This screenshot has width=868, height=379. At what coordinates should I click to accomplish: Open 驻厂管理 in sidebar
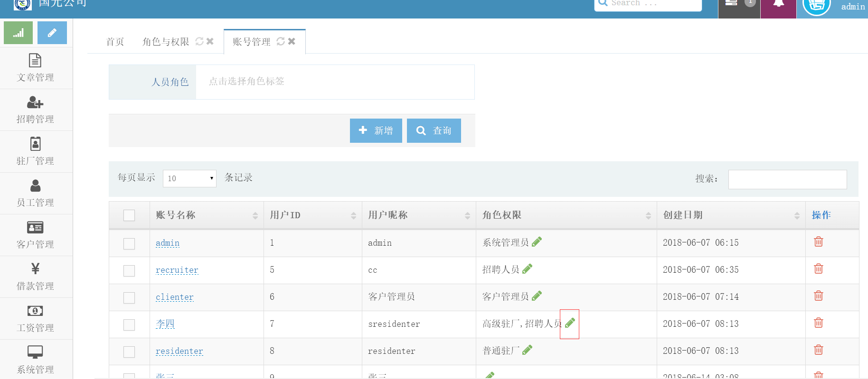[x=36, y=152]
